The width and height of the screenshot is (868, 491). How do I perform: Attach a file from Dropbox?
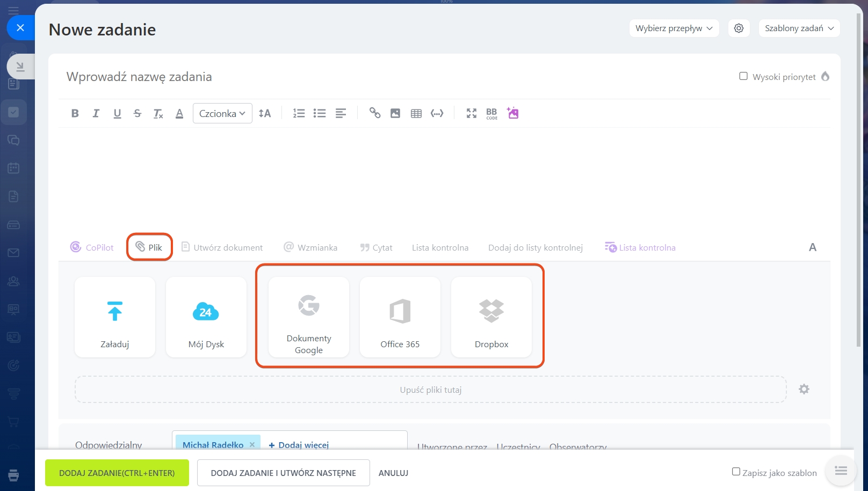coord(491,317)
